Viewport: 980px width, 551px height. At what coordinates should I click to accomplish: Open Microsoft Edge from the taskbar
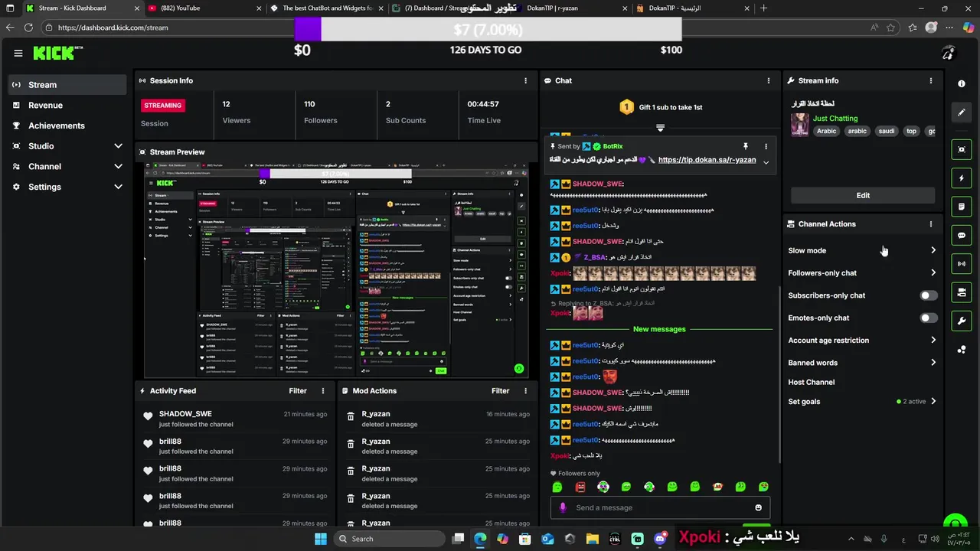click(480, 539)
